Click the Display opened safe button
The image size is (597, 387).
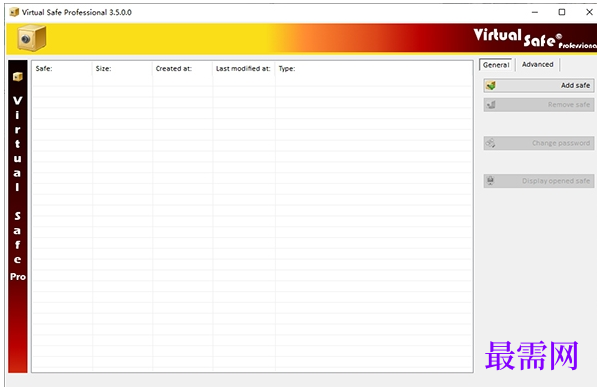[x=539, y=181]
